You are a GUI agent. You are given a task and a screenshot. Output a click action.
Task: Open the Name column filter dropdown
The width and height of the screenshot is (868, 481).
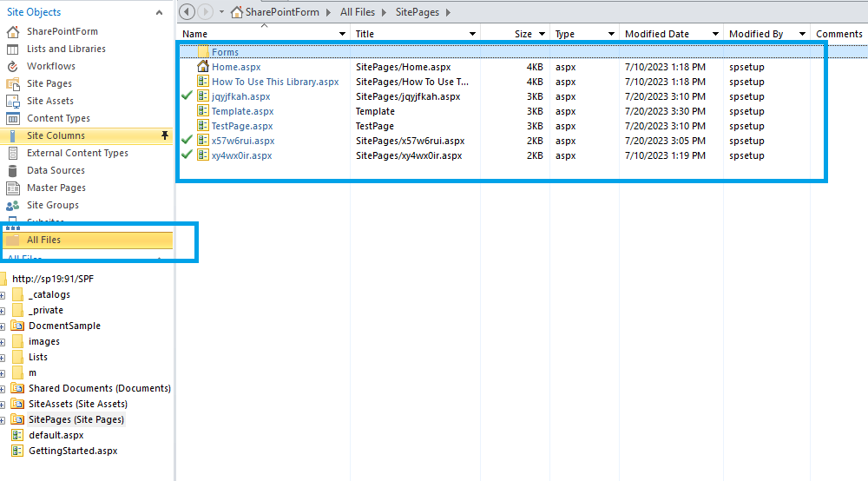click(342, 34)
